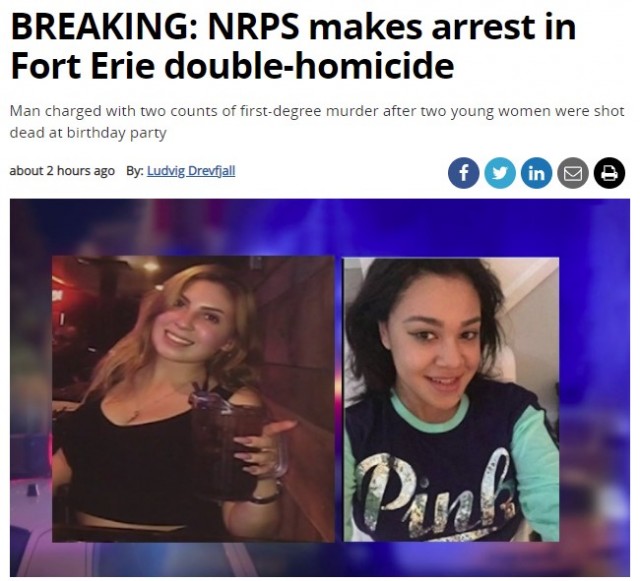
Task: Email the article using envelope icon
Action: point(573,173)
